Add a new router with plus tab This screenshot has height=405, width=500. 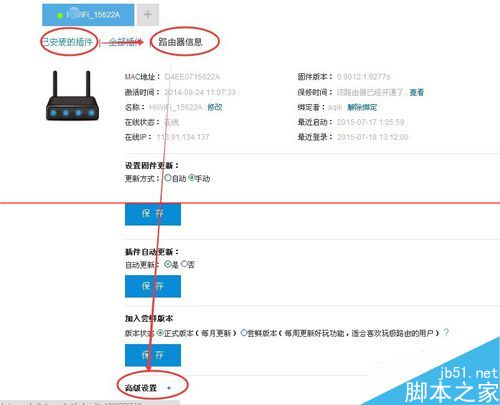point(148,15)
